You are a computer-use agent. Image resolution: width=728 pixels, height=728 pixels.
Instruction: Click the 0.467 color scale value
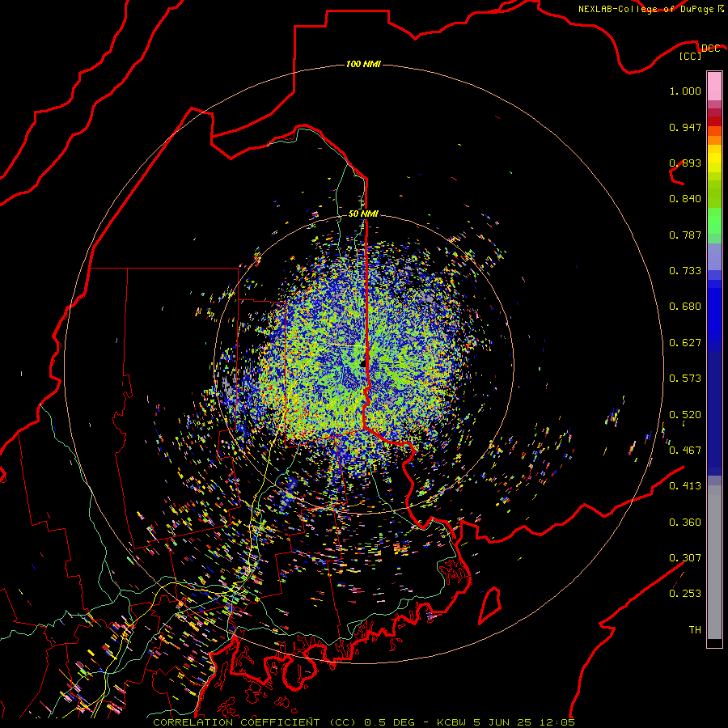pyautogui.click(x=685, y=451)
